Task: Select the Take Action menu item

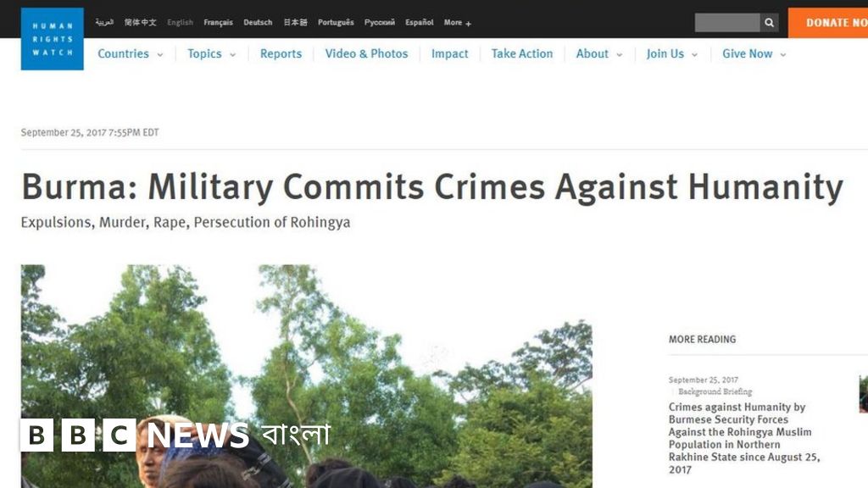Action: pos(522,53)
